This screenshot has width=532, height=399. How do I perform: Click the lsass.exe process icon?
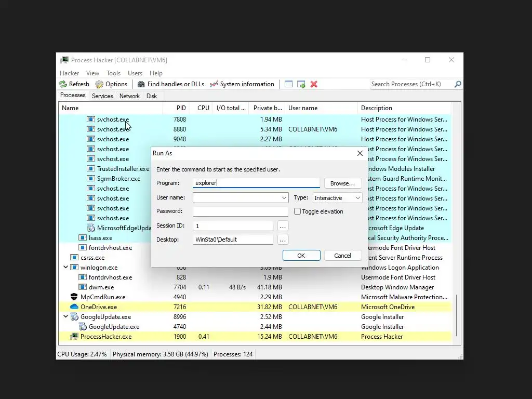coord(83,238)
